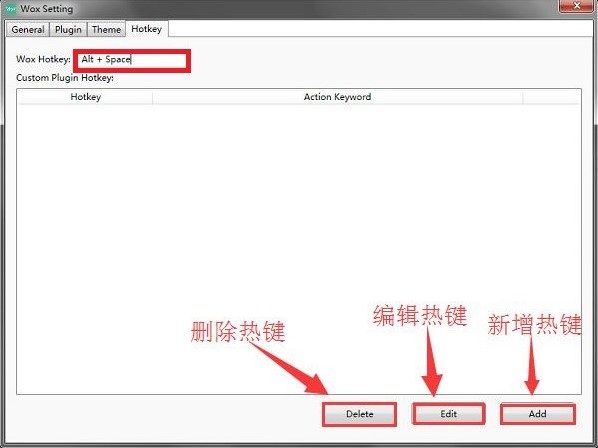Select the Hotkey tab
Screen dimensions: 598x448
(x=147, y=29)
